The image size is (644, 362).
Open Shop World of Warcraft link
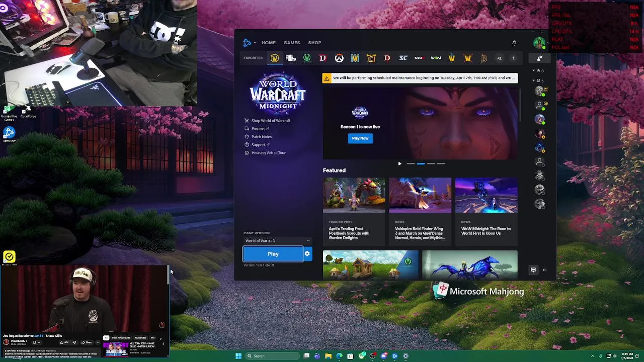point(267,121)
